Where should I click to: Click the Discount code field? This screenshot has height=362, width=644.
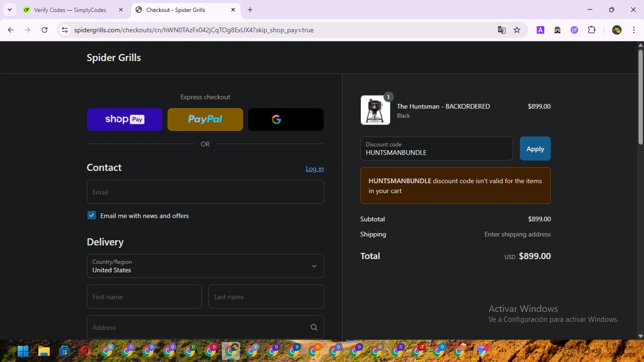tap(437, 149)
